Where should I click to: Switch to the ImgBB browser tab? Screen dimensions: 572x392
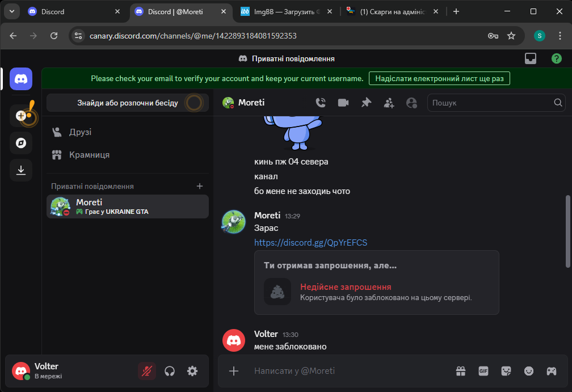(287, 12)
